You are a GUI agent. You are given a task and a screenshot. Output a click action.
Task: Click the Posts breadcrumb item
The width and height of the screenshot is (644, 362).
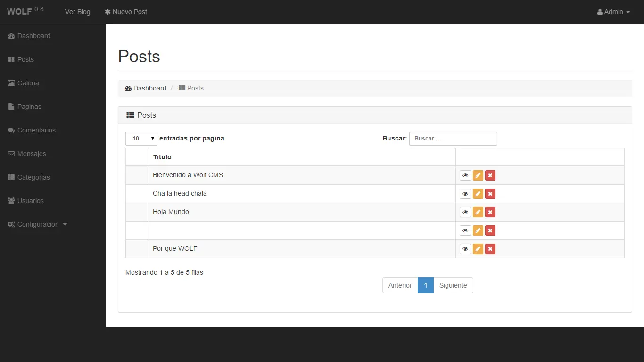[x=191, y=88]
